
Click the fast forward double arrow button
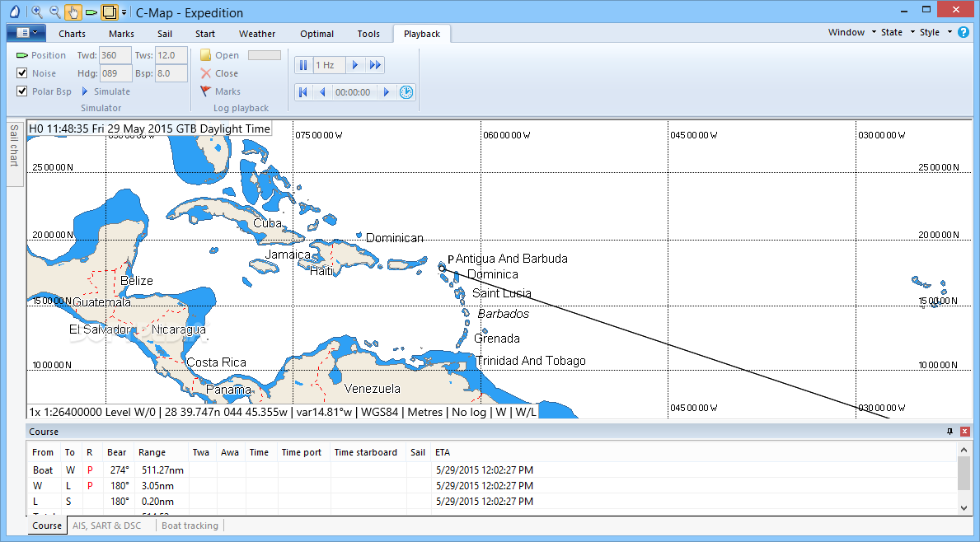[374, 65]
